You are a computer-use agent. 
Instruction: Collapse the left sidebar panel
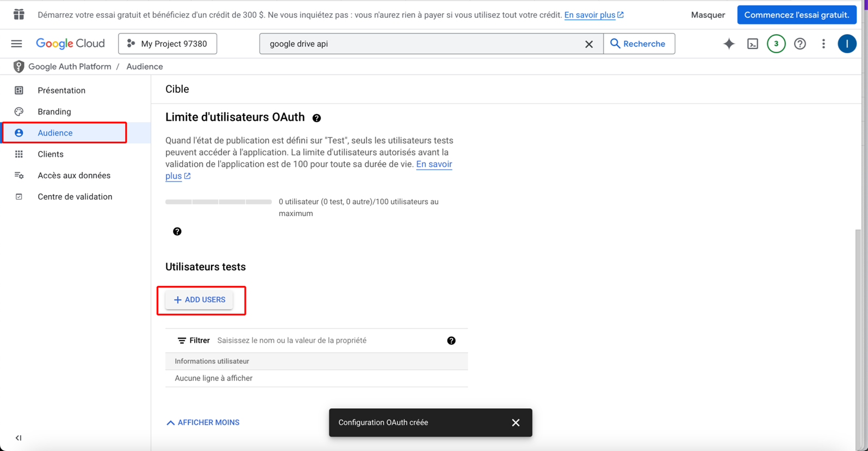coord(18,437)
